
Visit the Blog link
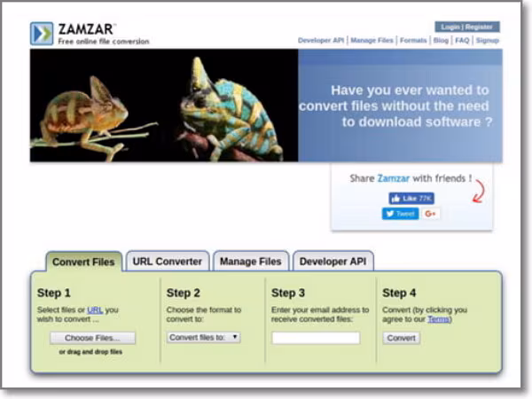tap(441, 41)
